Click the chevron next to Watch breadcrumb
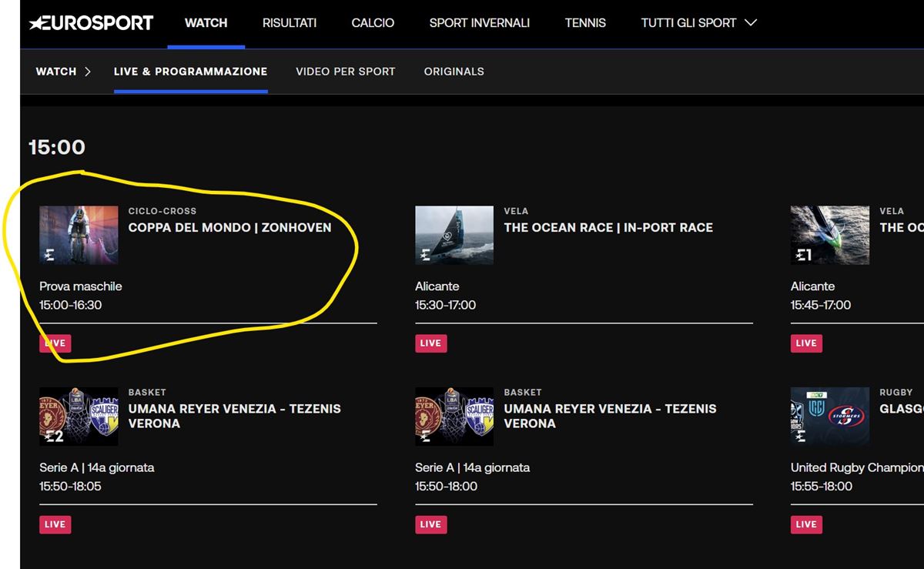Screen dimensions: 924x569 pos(88,72)
